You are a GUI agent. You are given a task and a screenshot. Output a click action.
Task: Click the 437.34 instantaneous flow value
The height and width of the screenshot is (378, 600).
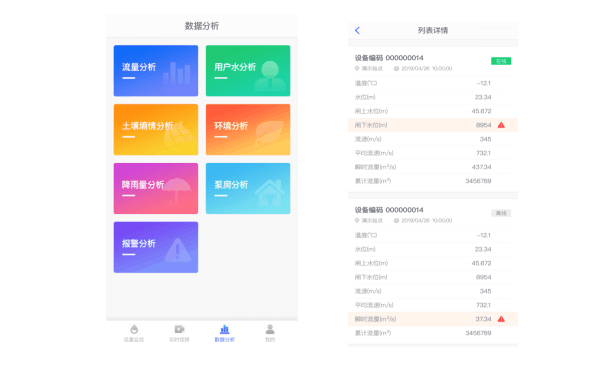481,167
